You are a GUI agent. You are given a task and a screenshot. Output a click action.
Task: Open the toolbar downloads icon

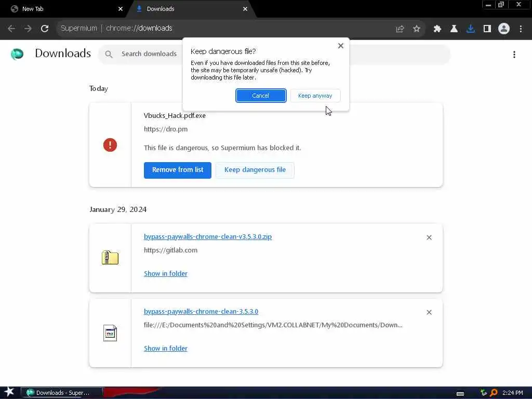[471, 29]
